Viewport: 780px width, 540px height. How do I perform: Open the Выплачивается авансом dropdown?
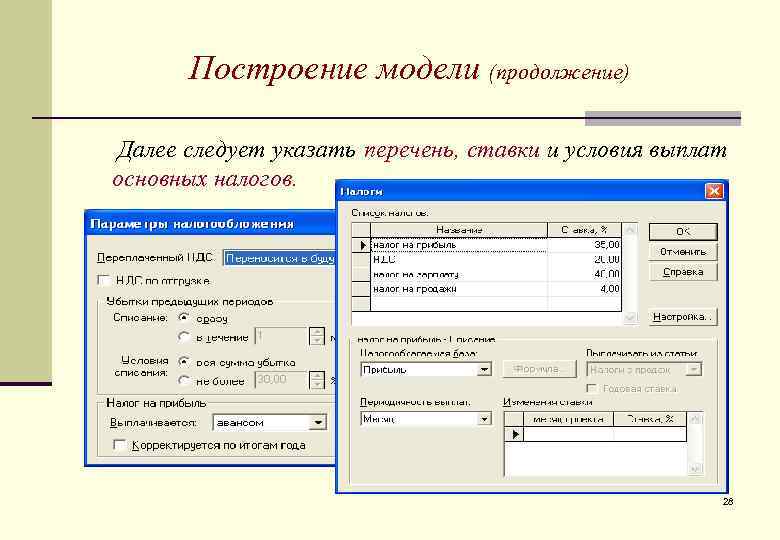click(318, 423)
